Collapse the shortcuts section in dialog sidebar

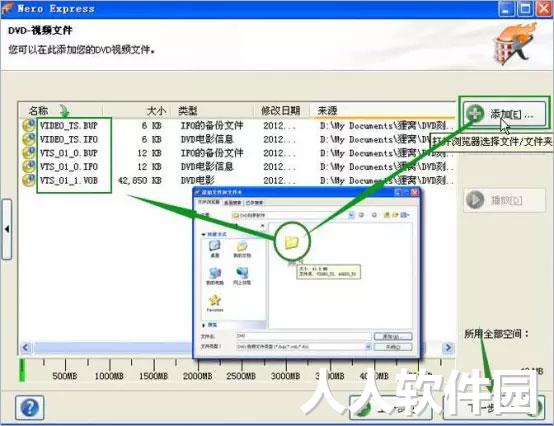pyautogui.click(x=204, y=234)
